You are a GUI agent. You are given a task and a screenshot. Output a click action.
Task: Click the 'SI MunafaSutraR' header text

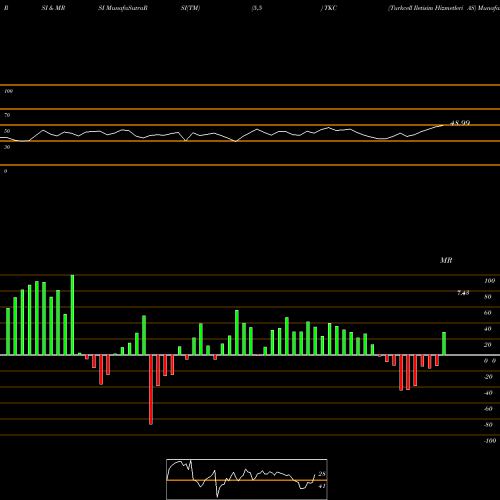click(x=123, y=8)
